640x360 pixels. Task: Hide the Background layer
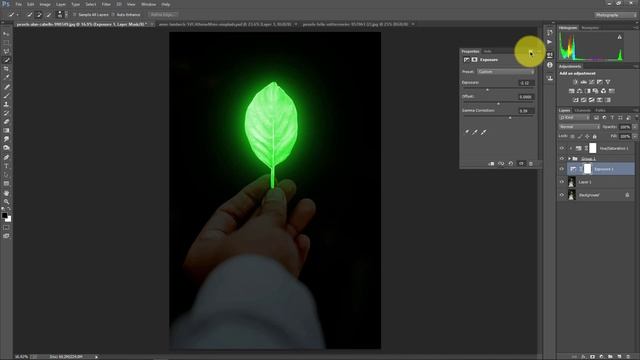562,195
